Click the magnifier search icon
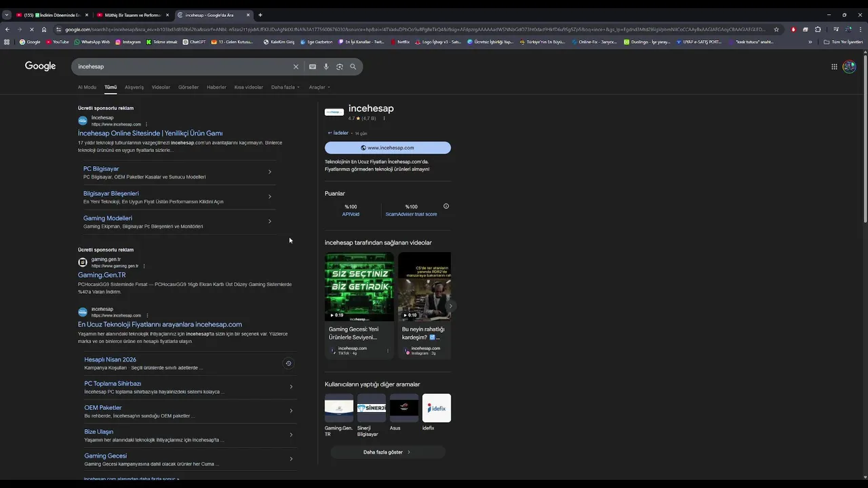Image resolution: width=868 pixels, height=488 pixels. tap(353, 66)
